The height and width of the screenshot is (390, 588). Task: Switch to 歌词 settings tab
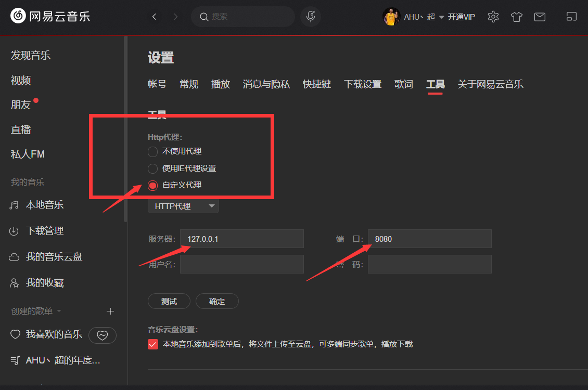403,84
